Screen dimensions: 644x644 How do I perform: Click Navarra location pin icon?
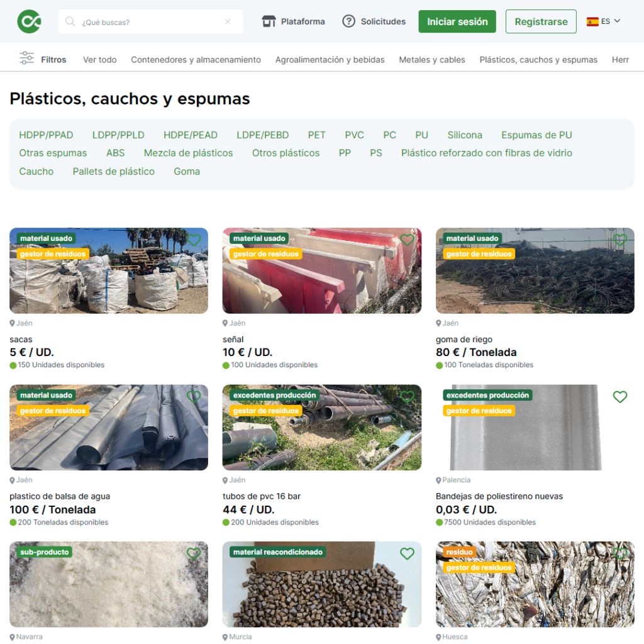(x=13, y=638)
